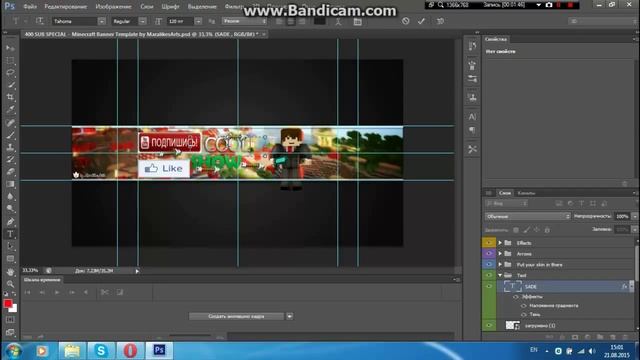Filter layers by type layers
The width and height of the screenshot is (640, 360).
tap(582, 203)
